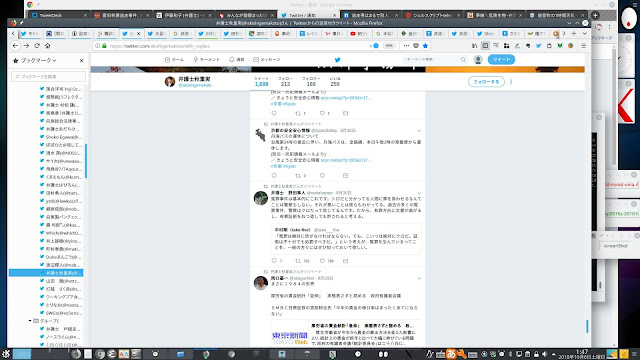
Task: Open Twitter モーメント navigation item
Action: (207, 60)
